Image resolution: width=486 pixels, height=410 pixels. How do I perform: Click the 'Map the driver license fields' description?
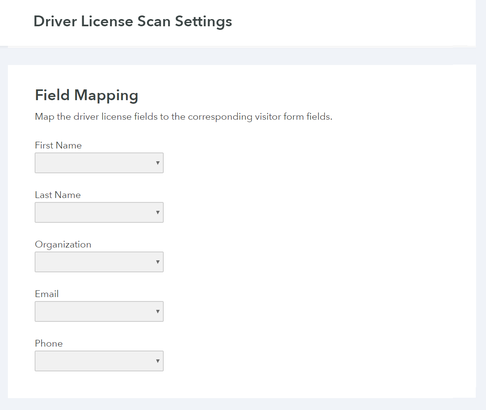click(x=183, y=117)
